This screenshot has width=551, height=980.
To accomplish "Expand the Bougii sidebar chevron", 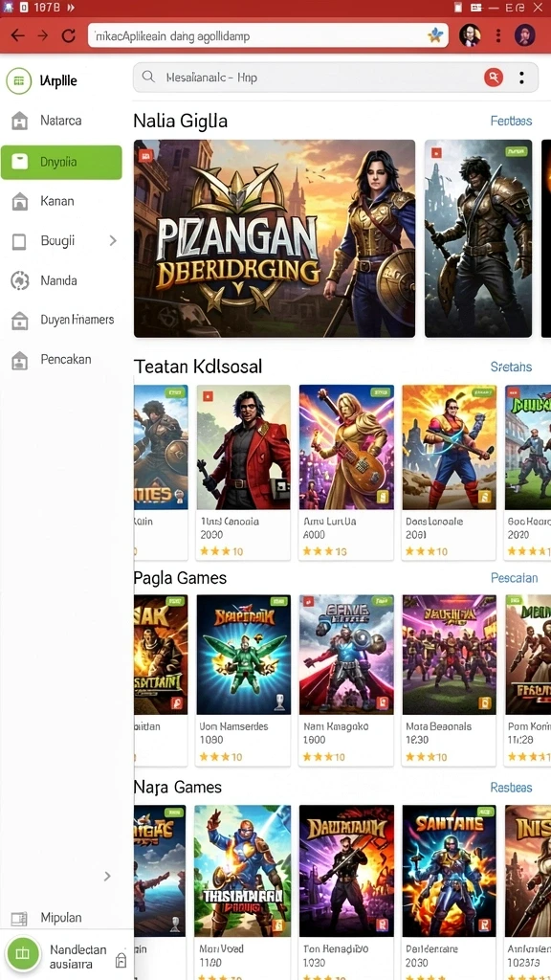I will tap(113, 240).
